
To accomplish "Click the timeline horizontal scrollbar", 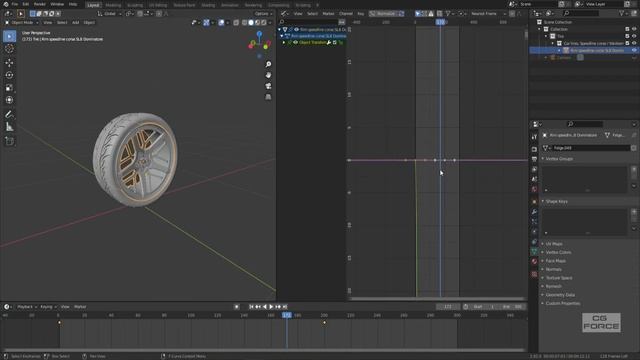I will click(263, 350).
